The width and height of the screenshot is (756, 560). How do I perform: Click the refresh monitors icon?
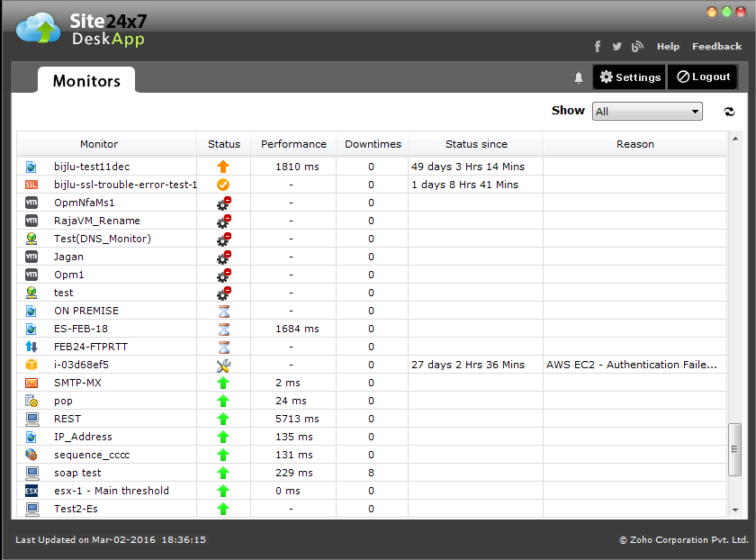pos(729,112)
